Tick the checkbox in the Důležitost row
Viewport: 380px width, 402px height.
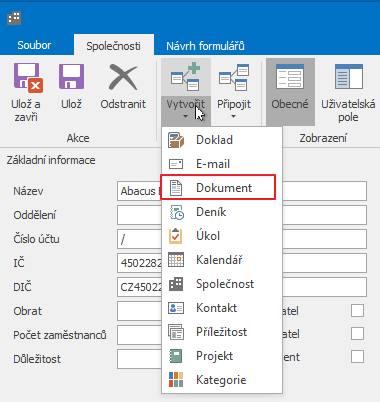pos(357,356)
